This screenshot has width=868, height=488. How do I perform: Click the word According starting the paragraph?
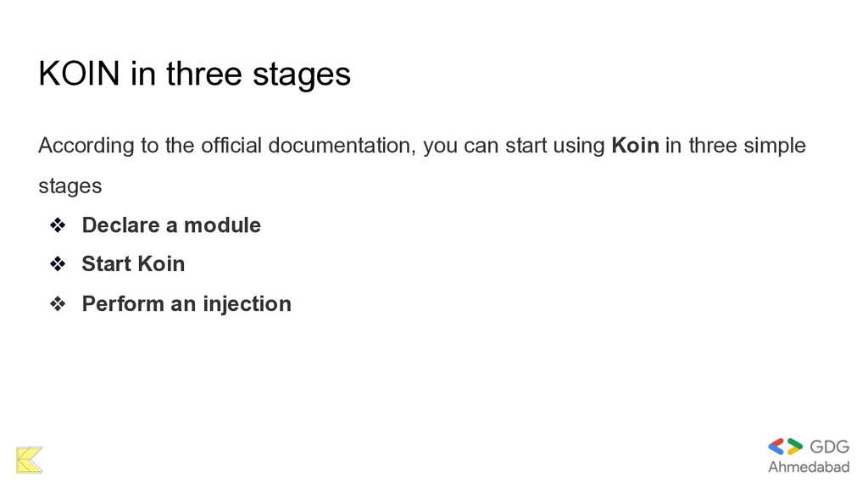86,146
